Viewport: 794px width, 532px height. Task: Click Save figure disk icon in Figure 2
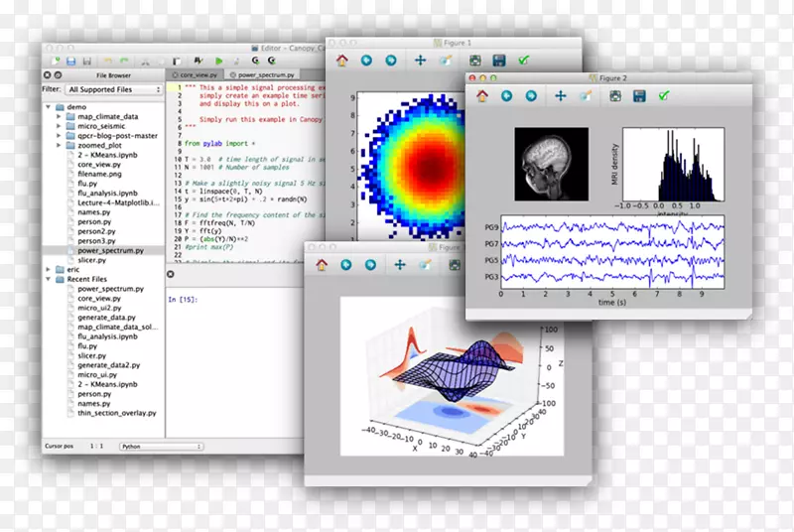[639, 96]
